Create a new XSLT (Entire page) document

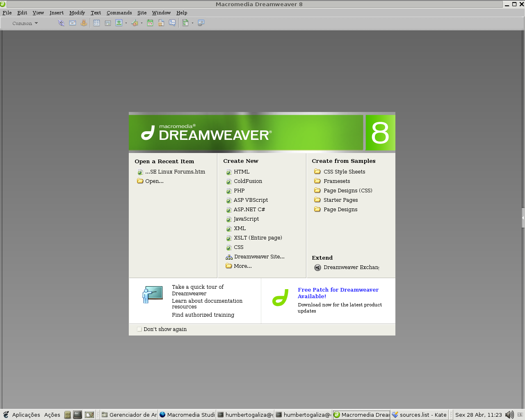[254, 238]
